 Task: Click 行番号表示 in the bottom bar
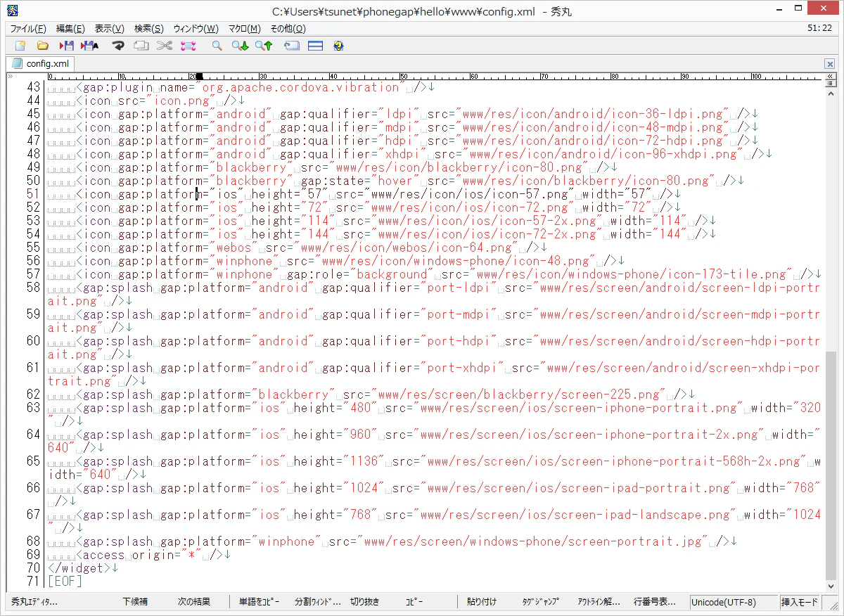[x=655, y=602]
